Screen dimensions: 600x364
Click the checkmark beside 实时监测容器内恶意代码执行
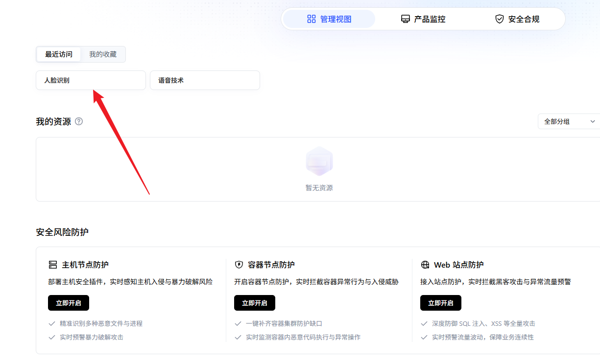(x=238, y=337)
